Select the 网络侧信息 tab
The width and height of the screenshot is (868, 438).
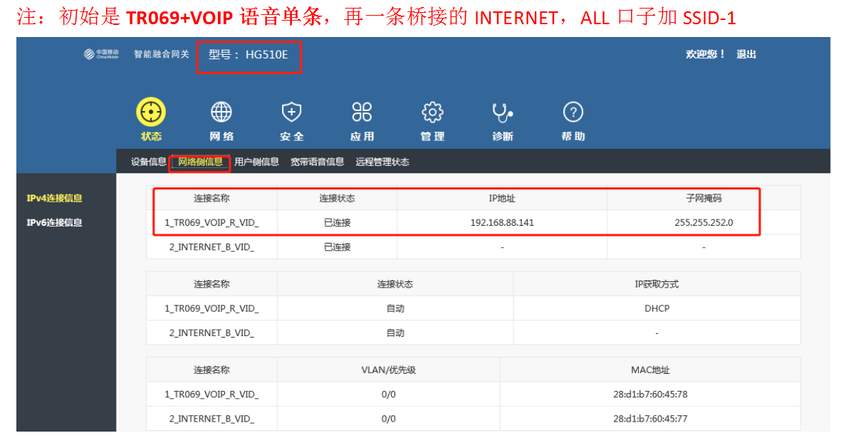[x=200, y=162]
